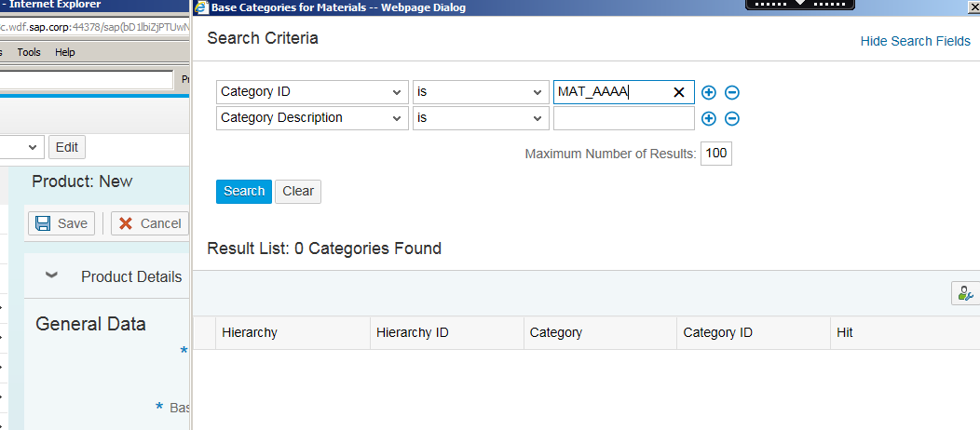Open the first 'is' operator dropdown

[537, 92]
